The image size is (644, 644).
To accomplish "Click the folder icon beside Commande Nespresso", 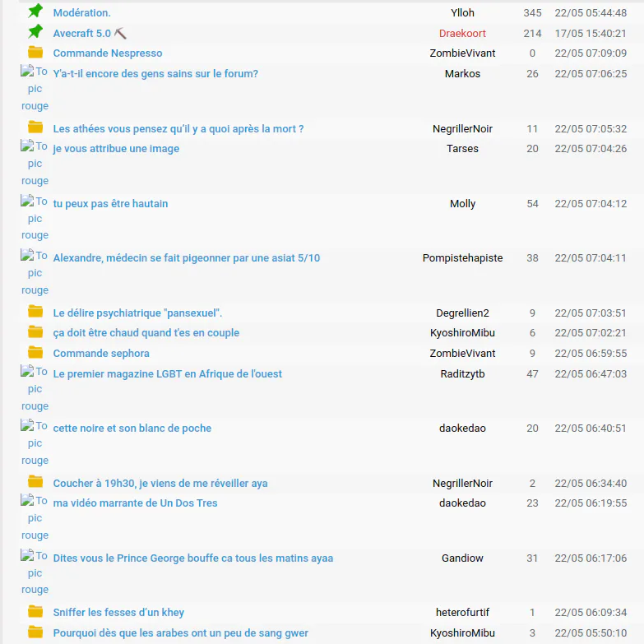I will click(x=35, y=52).
